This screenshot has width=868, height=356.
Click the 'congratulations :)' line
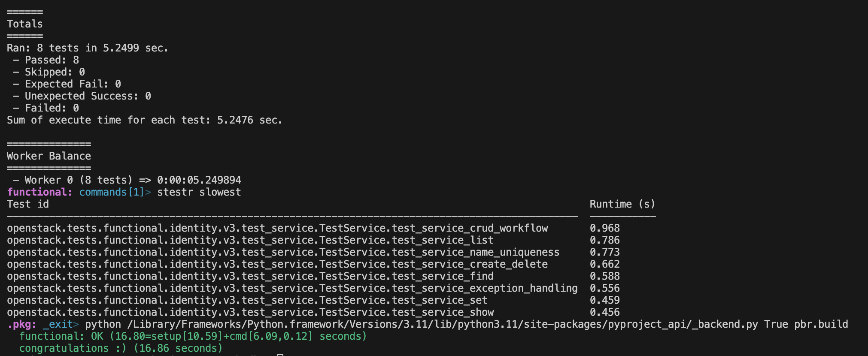[121, 348]
